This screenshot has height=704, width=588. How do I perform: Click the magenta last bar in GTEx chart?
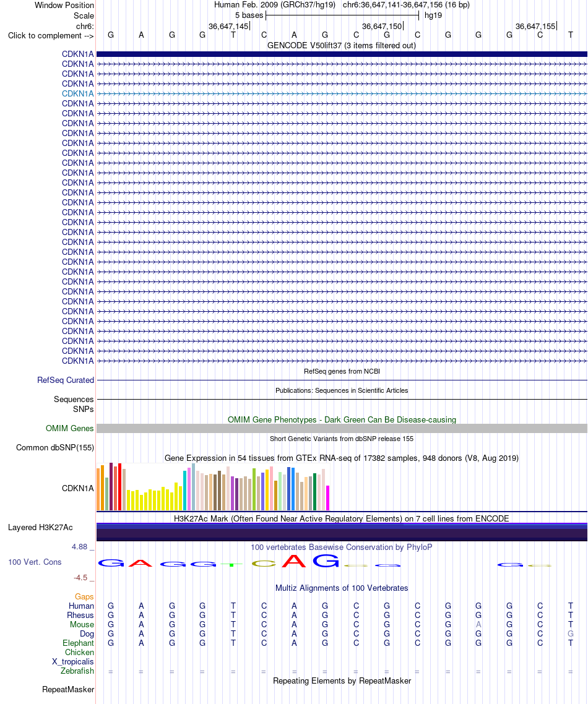328,498
